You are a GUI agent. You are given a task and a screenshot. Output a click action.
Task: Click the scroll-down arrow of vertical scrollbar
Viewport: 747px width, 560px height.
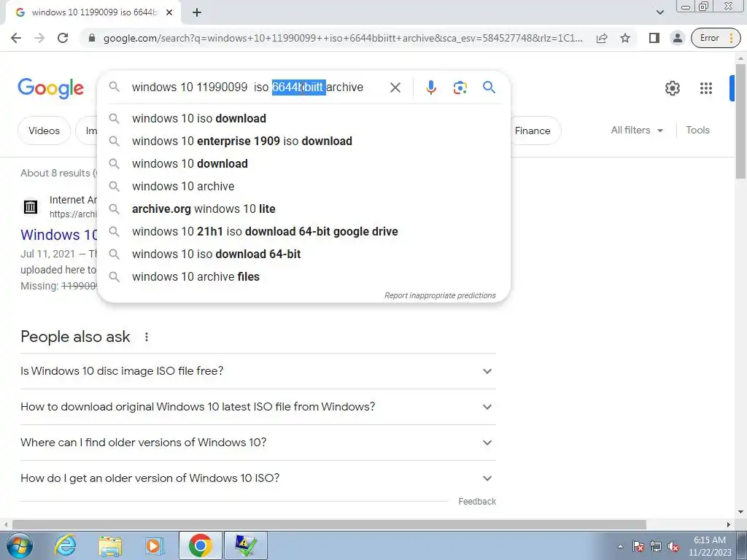point(740,512)
